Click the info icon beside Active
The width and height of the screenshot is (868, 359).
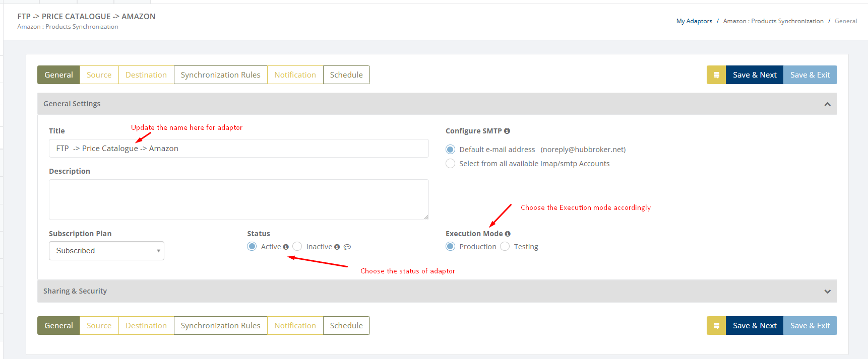pos(286,247)
